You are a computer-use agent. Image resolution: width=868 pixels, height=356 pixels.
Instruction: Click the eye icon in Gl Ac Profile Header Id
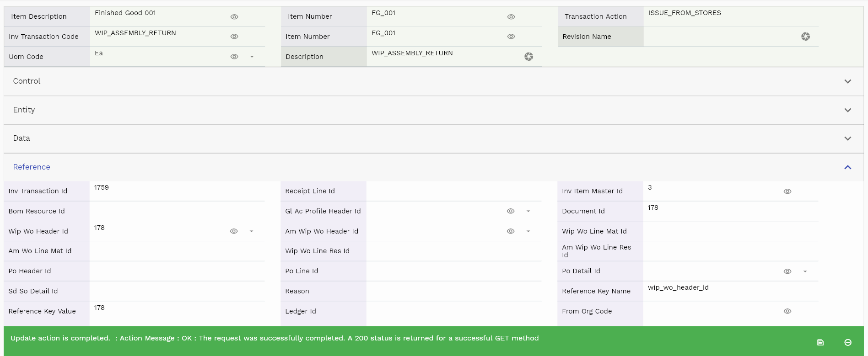click(x=511, y=211)
